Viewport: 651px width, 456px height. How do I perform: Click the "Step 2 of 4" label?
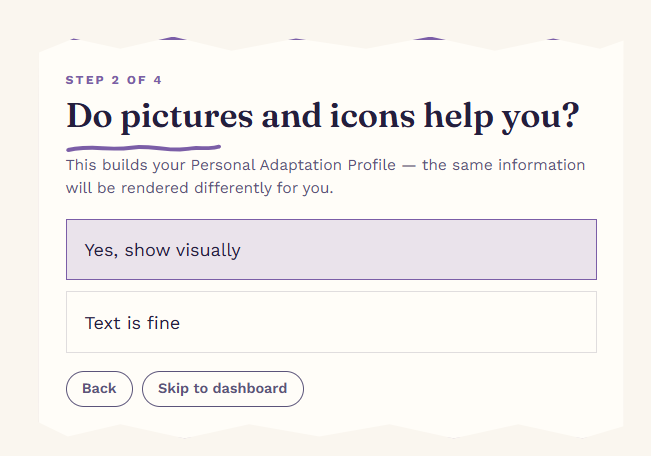tap(113, 80)
